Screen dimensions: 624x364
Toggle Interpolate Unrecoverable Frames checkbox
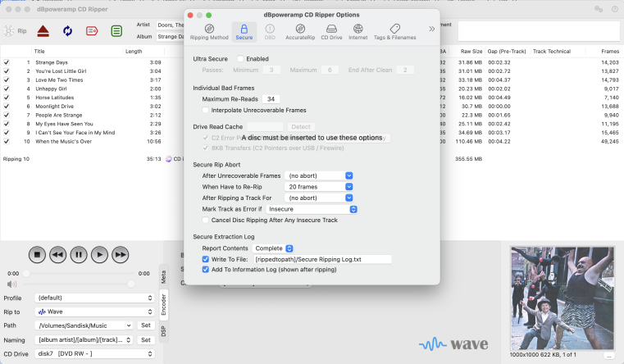[207, 110]
